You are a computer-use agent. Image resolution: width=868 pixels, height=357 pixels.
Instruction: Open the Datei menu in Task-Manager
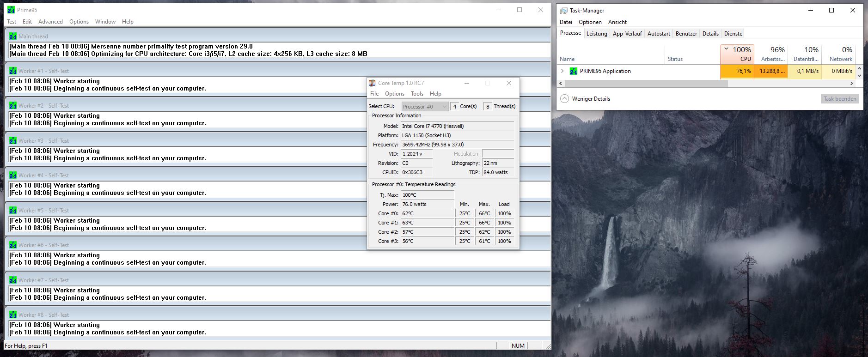[566, 22]
